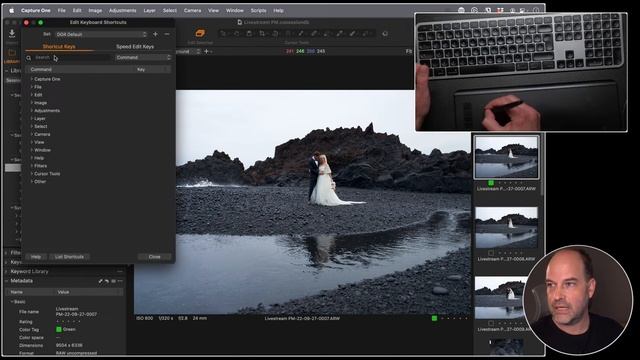
Task: Click the Key column header
Action: pyautogui.click(x=141, y=70)
